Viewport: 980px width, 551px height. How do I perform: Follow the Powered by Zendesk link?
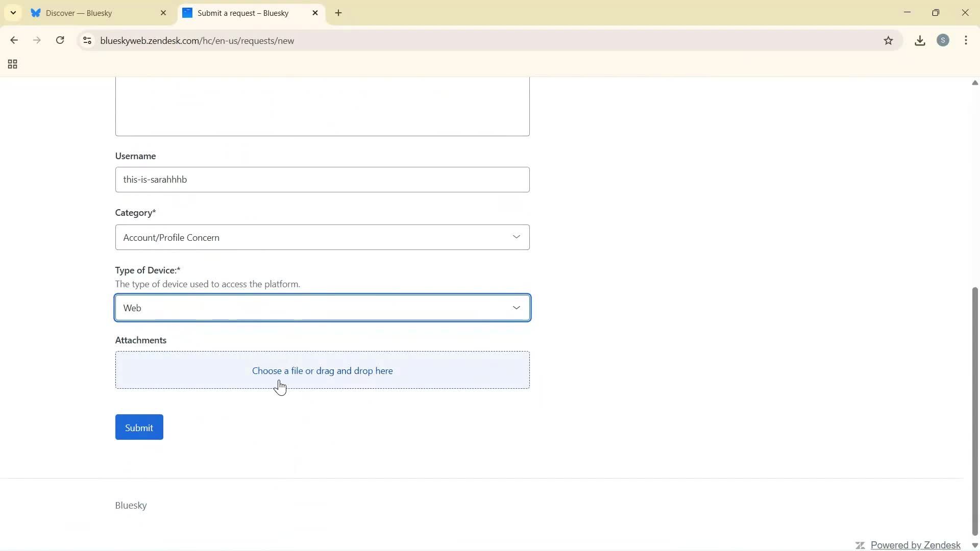pyautogui.click(x=915, y=545)
